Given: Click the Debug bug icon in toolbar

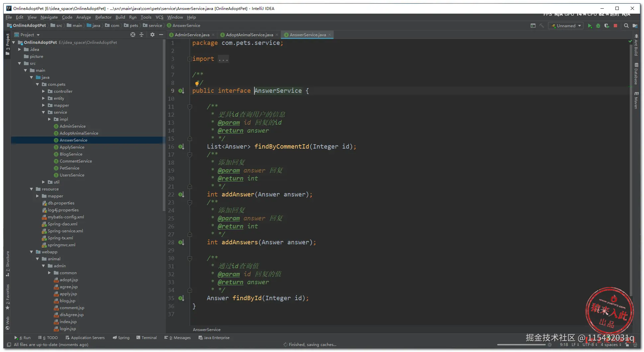Looking at the screenshot, I should click(598, 26).
